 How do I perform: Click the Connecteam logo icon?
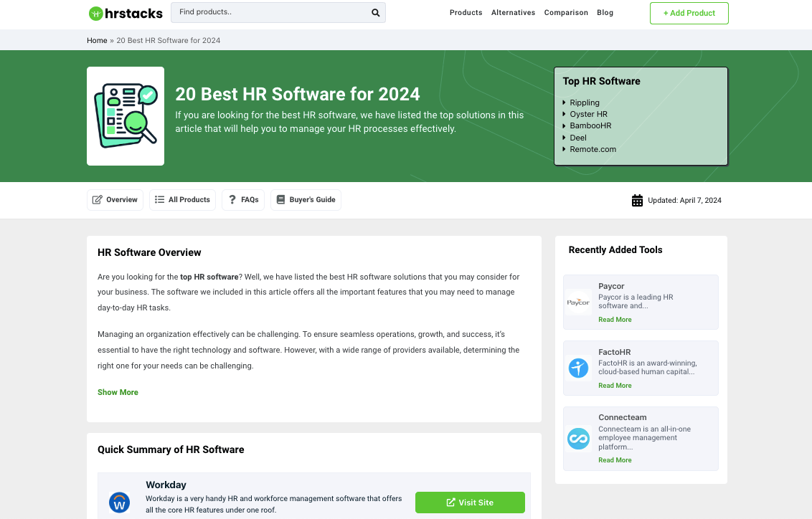[578, 439]
